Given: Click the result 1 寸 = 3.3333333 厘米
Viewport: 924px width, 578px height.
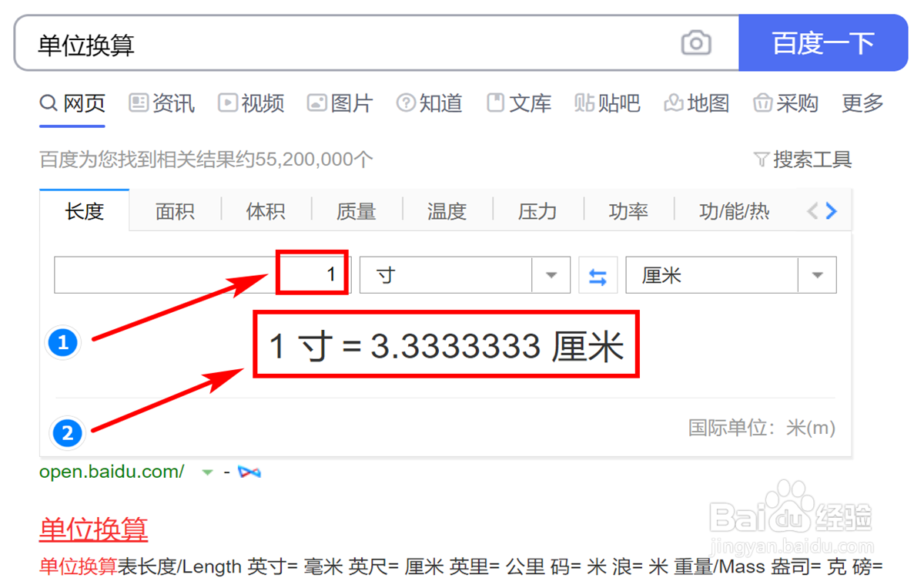Looking at the screenshot, I should click(x=446, y=346).
